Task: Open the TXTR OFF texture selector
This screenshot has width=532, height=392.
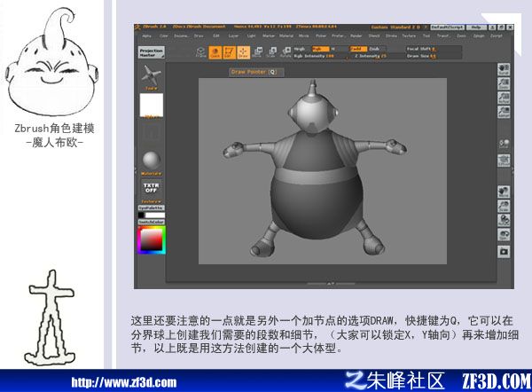Action: click(x=152, y=190)
